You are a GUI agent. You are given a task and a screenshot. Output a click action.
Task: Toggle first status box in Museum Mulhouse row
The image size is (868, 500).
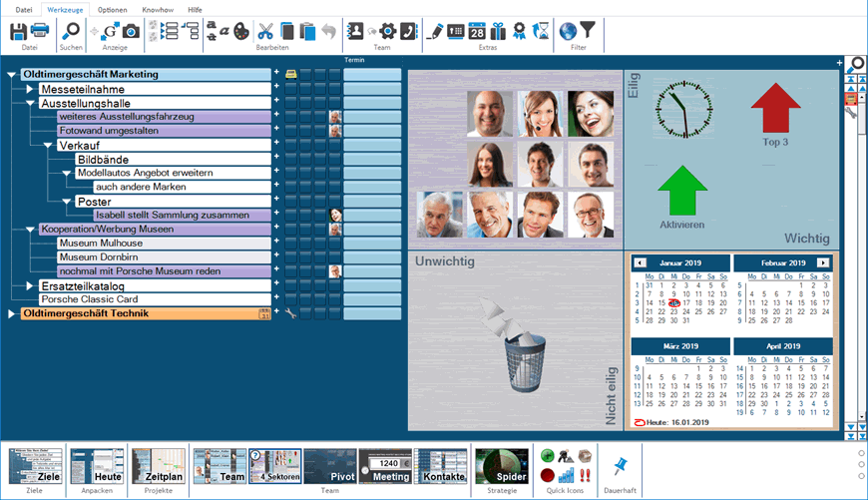[291, 243]
